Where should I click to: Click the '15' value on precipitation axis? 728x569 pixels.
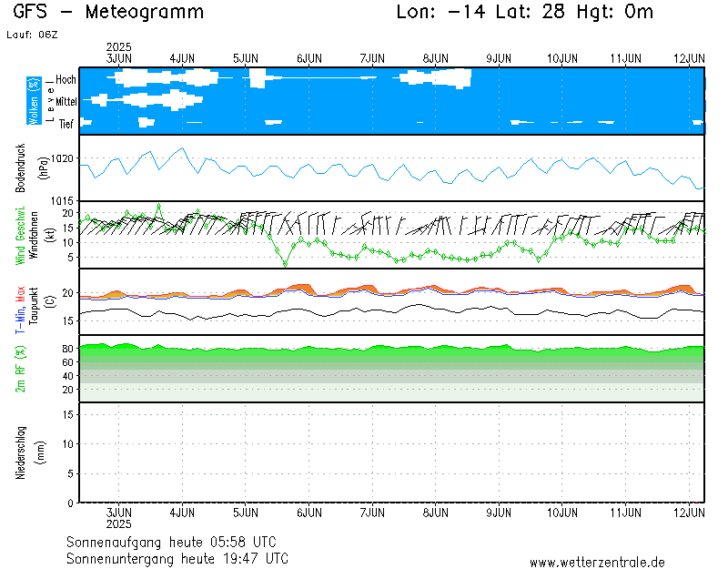(68, 415)
